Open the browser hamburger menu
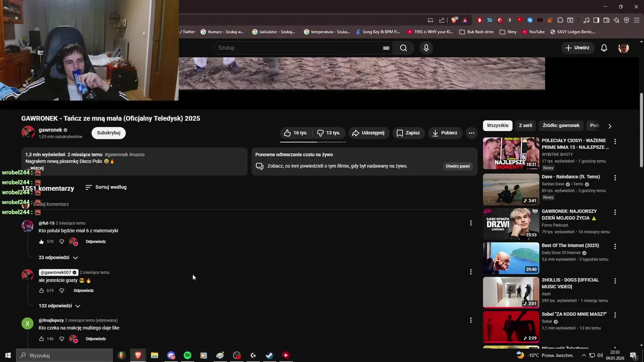This screenshot has width=644, height=362. tap(637, 20)
